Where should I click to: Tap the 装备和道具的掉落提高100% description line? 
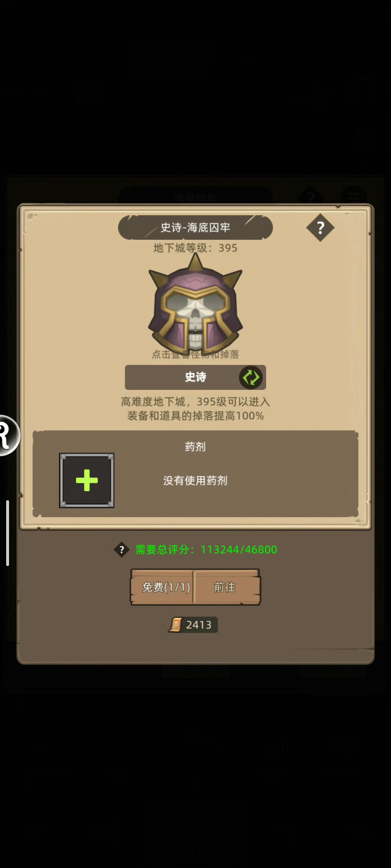[x=195, y=416]
